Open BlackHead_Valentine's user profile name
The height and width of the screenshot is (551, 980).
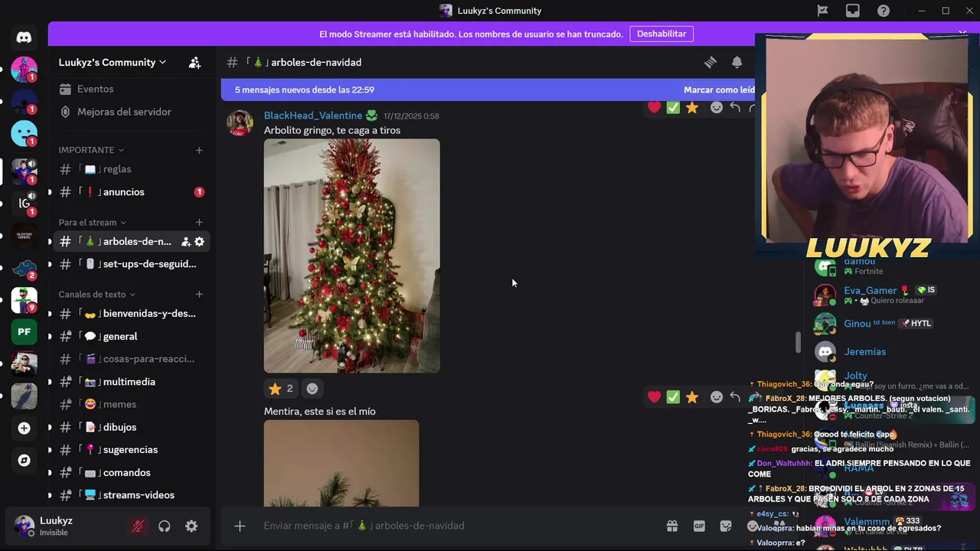pos(313,116)
